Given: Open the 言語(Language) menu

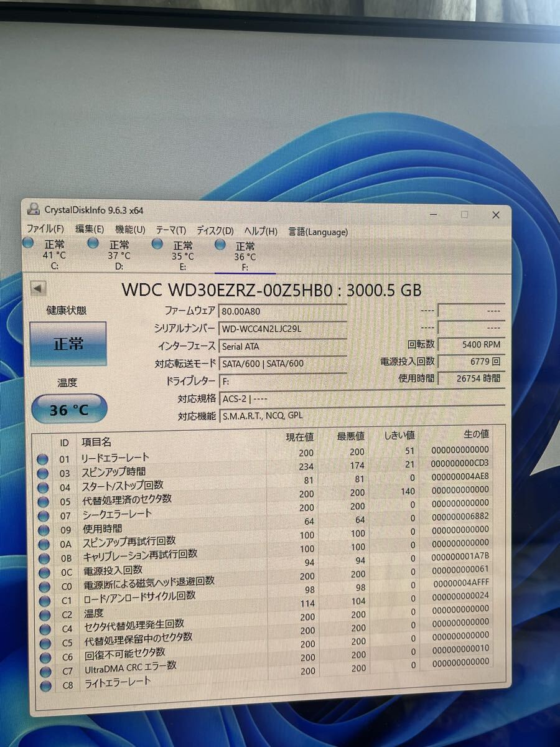Looking at the screenshot, I should 318,232.
